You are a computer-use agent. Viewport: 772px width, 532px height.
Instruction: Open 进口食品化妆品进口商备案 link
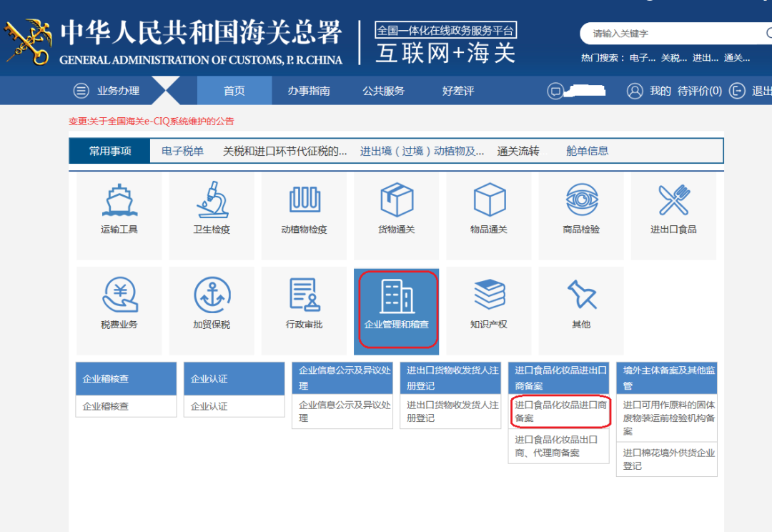(561, 411)
